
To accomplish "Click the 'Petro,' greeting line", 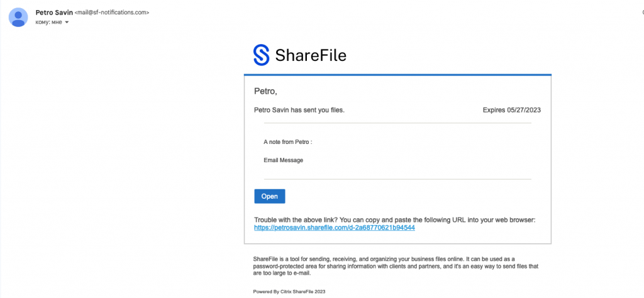I will tap(266, 91).
